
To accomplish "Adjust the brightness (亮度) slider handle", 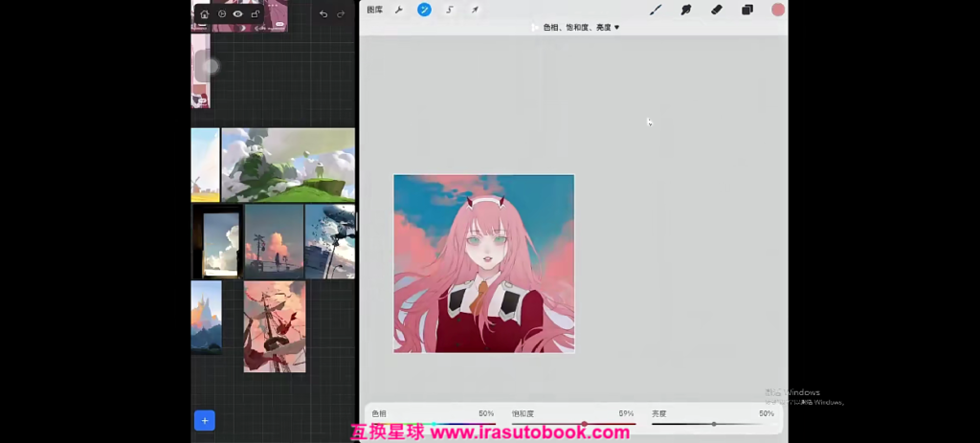I will [714, 424].
